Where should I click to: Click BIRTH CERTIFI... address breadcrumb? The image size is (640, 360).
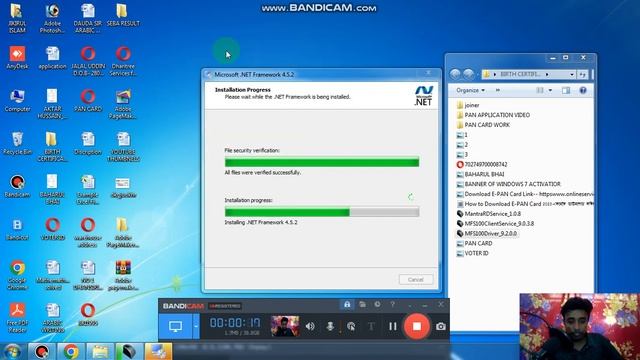pos(520,74)
